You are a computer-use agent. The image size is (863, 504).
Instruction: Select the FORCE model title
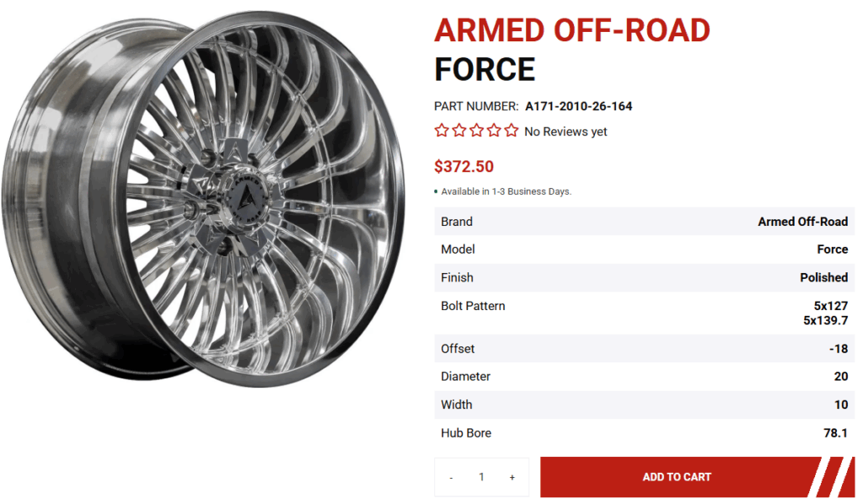point(484,70)
